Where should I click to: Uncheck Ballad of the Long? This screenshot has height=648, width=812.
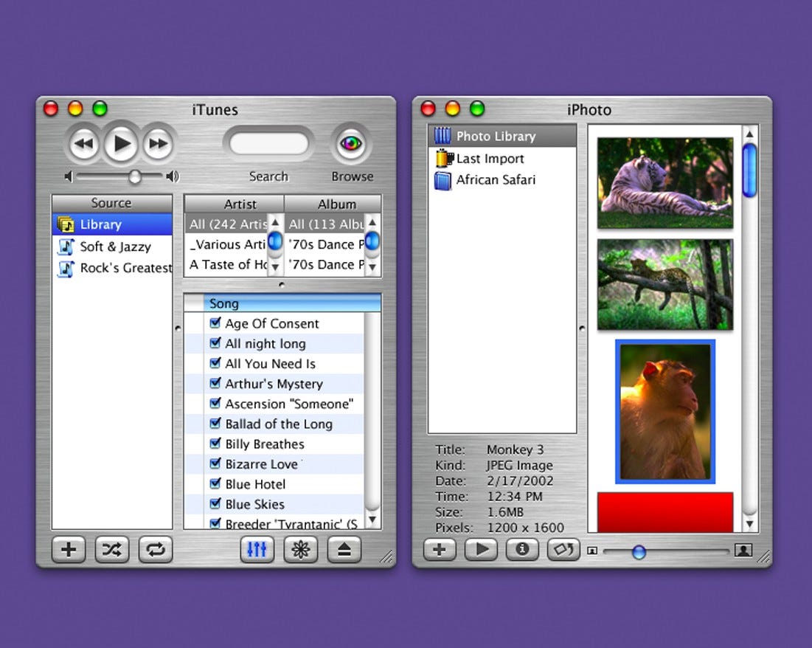(x=215, y=424)
